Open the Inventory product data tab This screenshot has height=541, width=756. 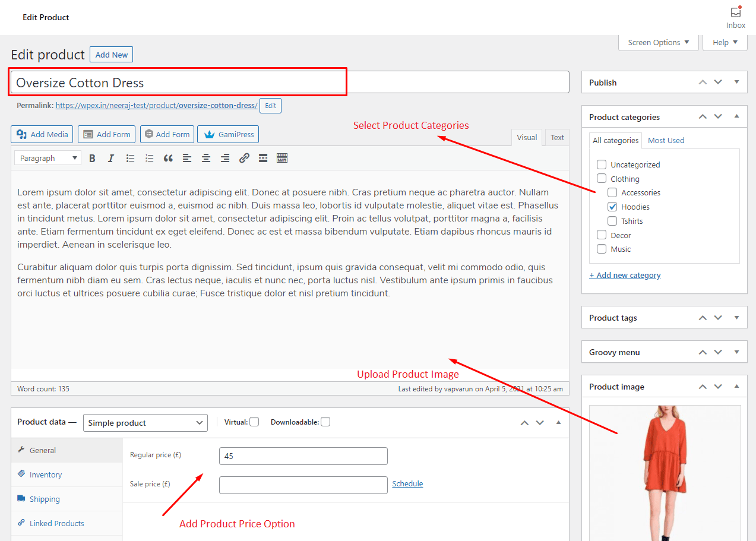coord(46,474)
